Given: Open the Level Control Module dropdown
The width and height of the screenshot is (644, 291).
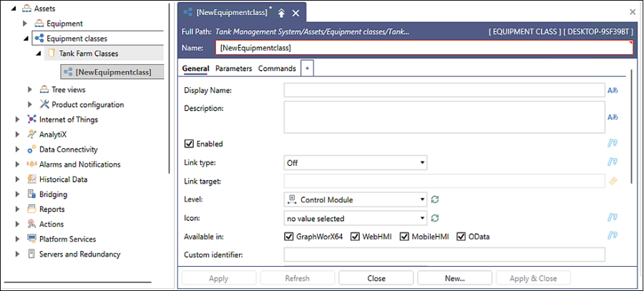Looking at the screenshot, I should [356, 200].
